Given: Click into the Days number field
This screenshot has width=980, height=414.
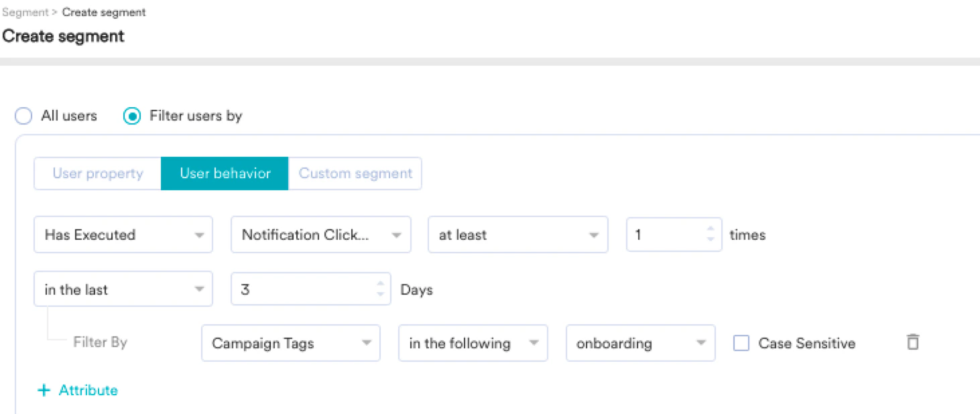Looking at the screenshot, I should coord(302,289).
